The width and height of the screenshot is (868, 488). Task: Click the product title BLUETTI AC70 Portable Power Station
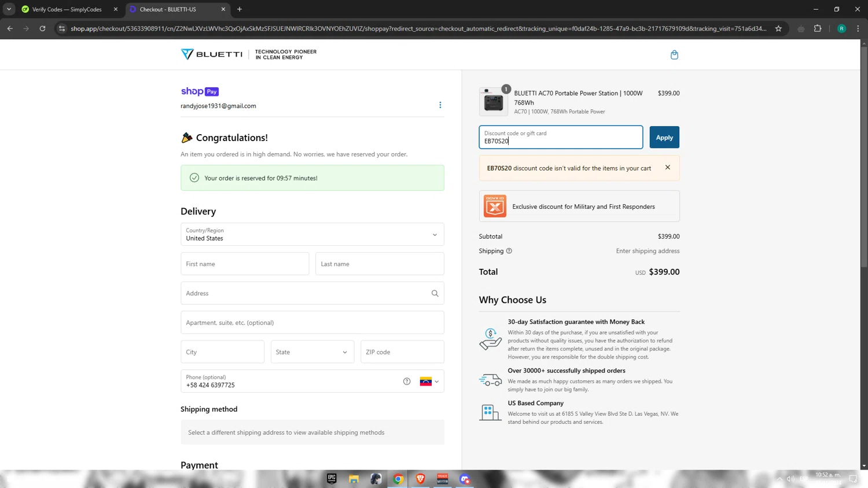pyautogui.click(x=578, y=98)
